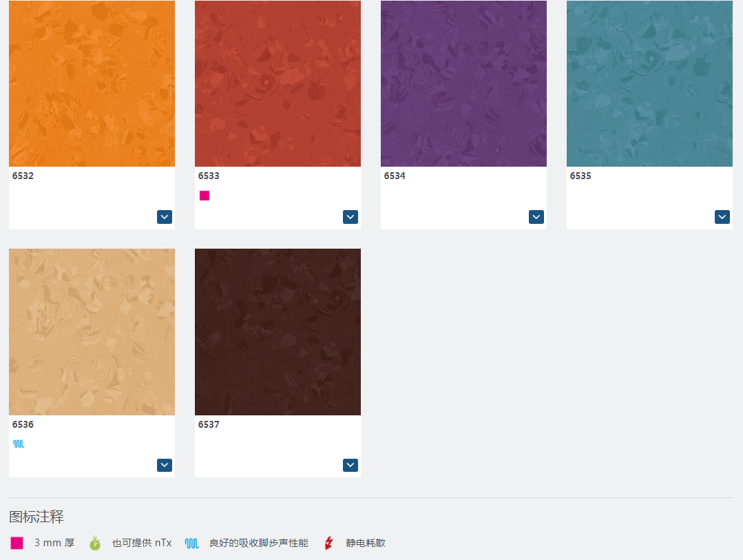743x560 pixels.
Task: Click the 6534 color code label
Action: click(395, 176)
